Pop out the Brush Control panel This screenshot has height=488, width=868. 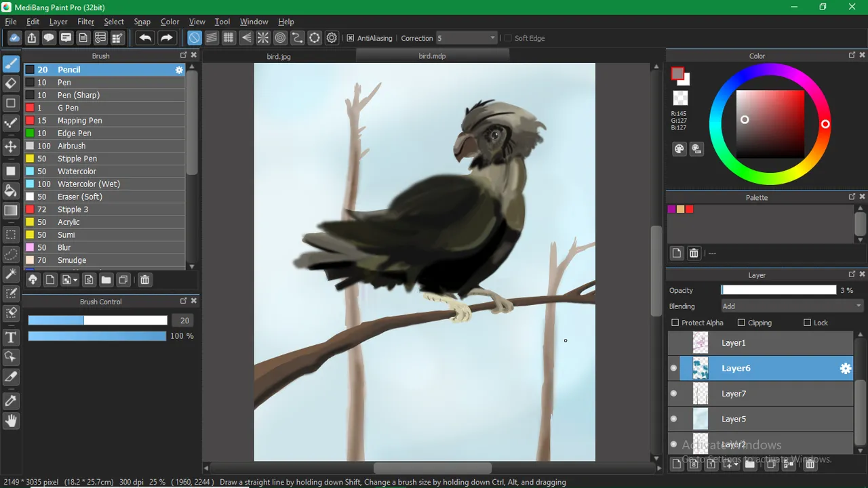[183, 301]
